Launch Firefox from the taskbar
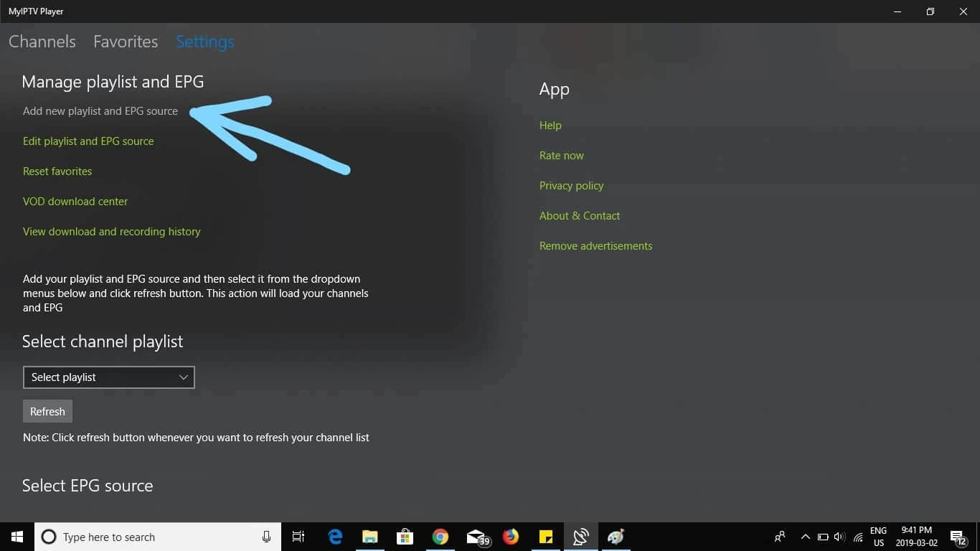Screen dimensions: 980x551 coord(511,537)
